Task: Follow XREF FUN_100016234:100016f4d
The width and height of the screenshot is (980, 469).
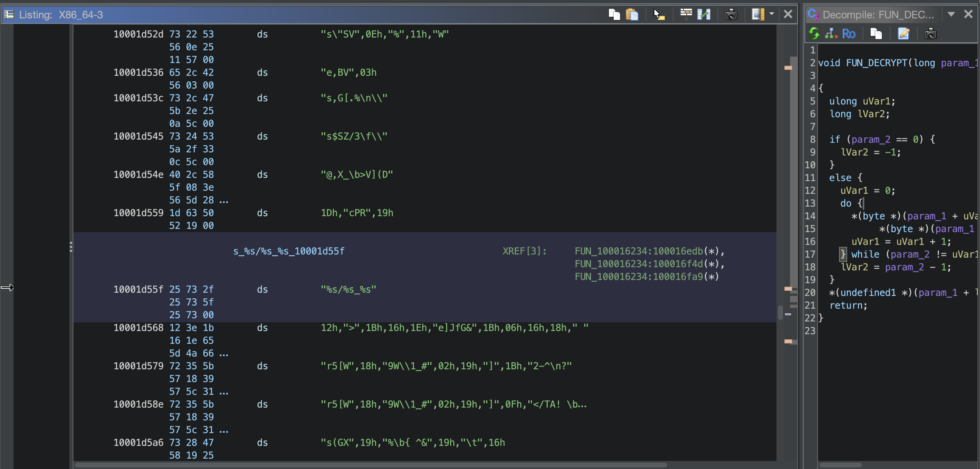Action: pyautogui.click(x=638, y=264)
